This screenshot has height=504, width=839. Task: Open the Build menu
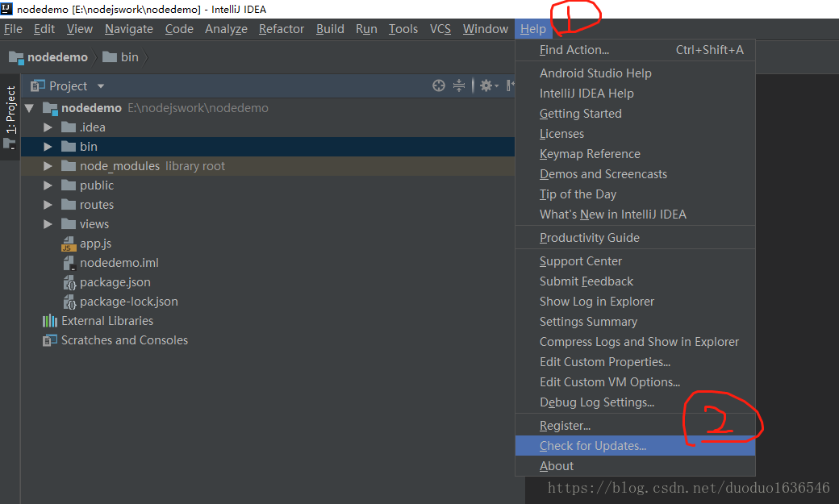(x=330, y=29)
